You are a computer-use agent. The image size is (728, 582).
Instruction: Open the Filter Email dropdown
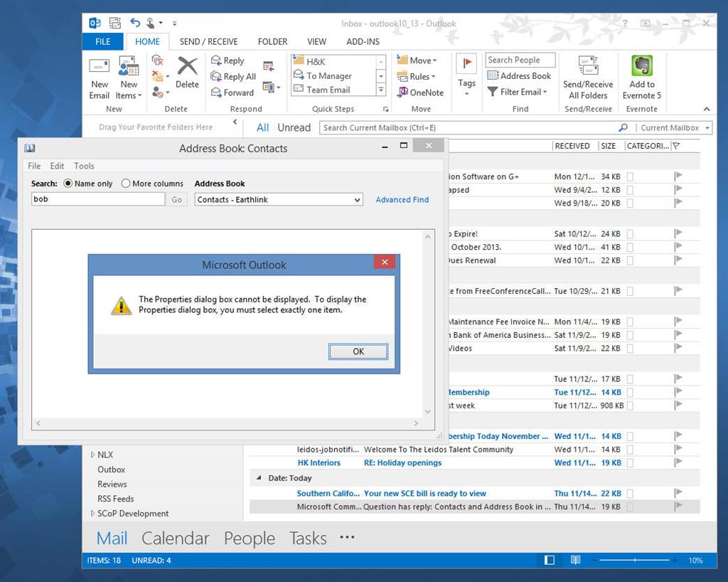click(x=545, y=92)
